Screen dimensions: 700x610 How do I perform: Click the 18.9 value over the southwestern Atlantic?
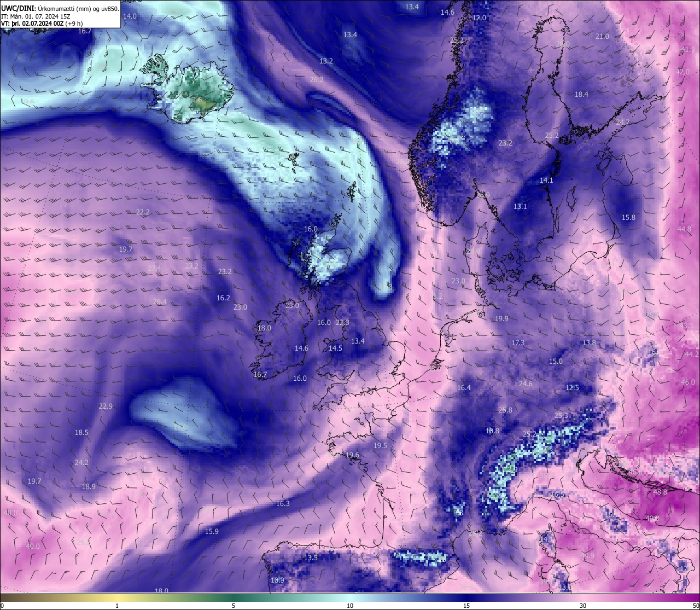click(x=89, y=486)
